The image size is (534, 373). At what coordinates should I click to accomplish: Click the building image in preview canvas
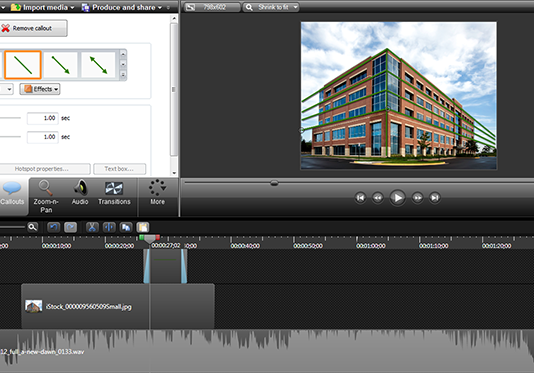(x=398, y=96)
